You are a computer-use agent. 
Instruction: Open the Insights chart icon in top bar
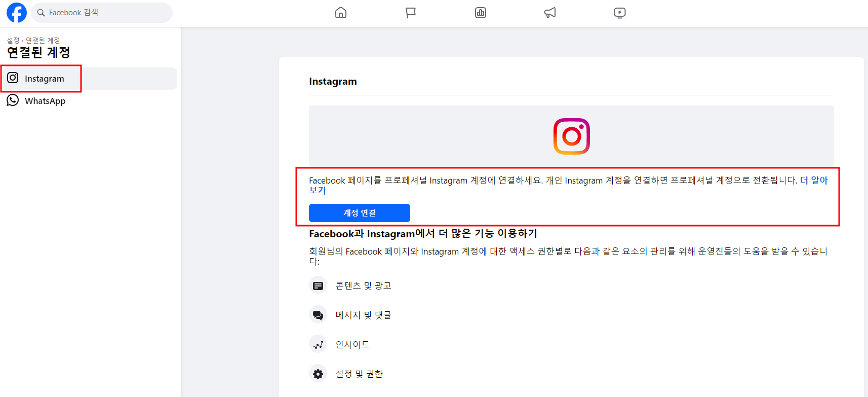point(481,13)
